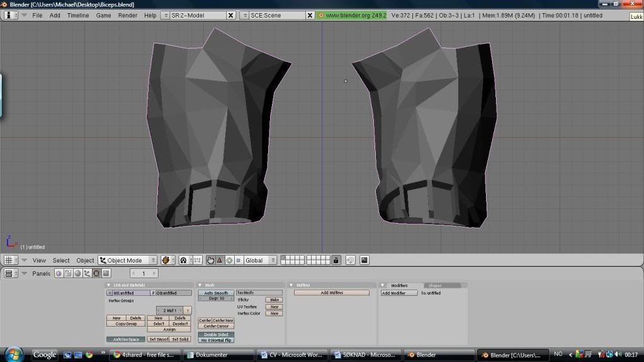
Task: Select the rotate manipulator ring icon
Action: point(229,260)
